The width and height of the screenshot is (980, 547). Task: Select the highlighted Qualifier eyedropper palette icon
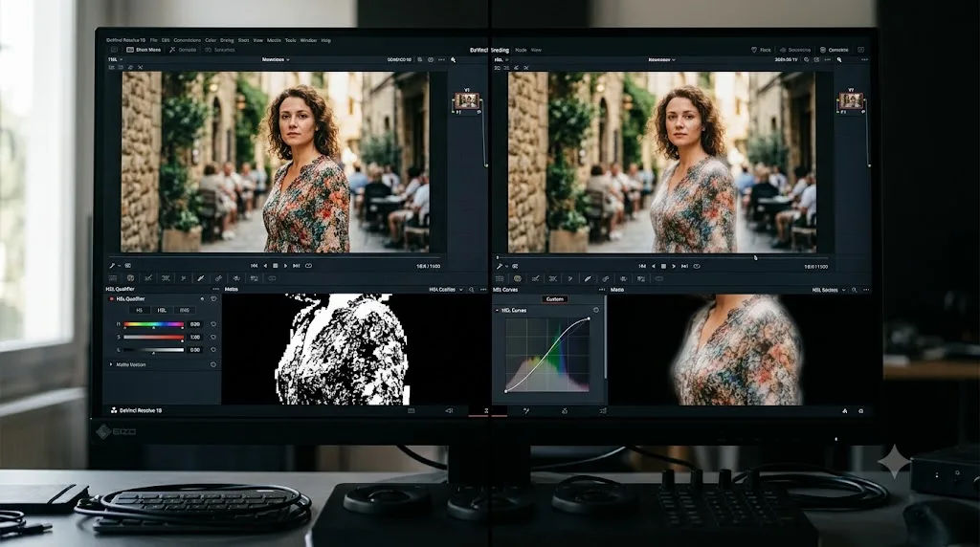tap(201, 278)
